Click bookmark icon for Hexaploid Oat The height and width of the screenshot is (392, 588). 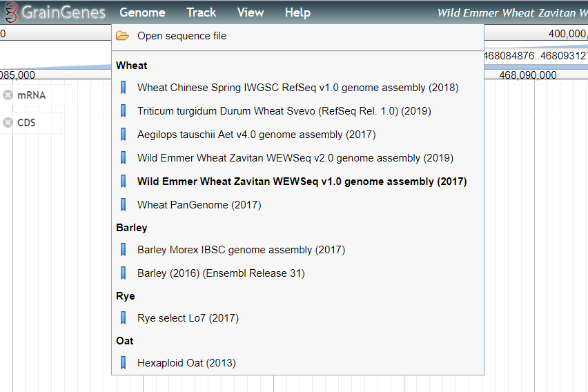point(123,363)
